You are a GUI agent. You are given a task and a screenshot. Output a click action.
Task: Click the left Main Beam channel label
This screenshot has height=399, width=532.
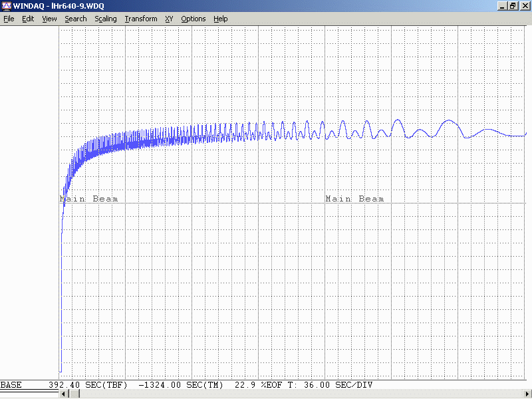pyautogui.click(x=89, y=199)
